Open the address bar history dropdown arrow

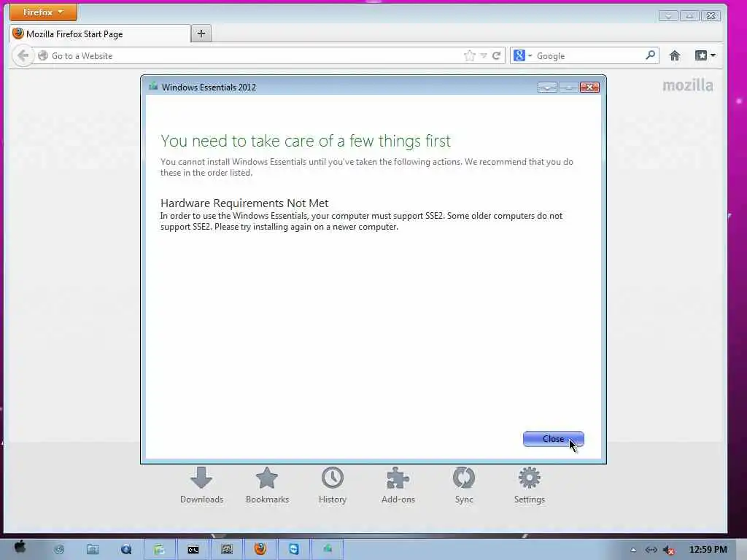coord(484,55)
